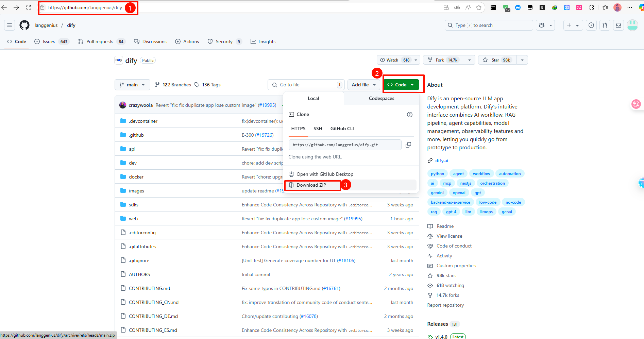644x339 pixels.
Task: Open the Clone help question mark icon
Action: click(410, 115)
